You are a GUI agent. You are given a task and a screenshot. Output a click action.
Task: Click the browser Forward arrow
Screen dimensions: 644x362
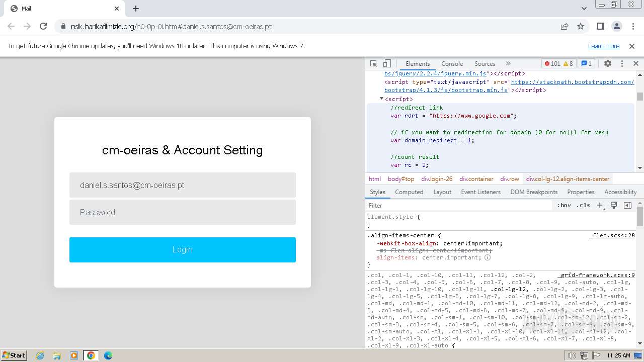click(x=27, y=26)
